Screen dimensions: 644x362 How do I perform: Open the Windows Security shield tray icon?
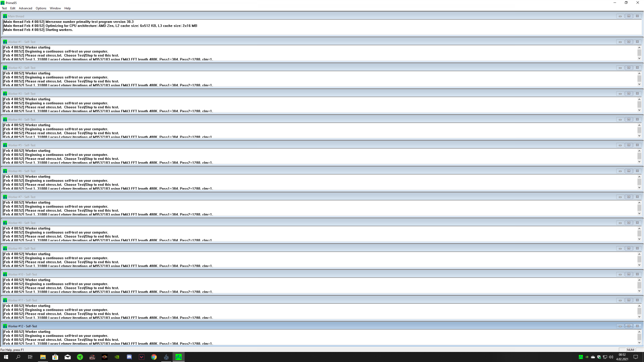point(599,357)
